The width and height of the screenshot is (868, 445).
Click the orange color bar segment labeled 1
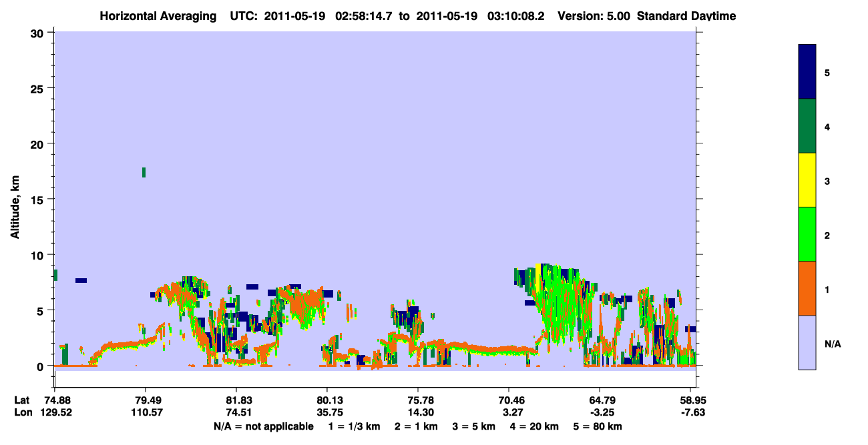click(807, 288)
